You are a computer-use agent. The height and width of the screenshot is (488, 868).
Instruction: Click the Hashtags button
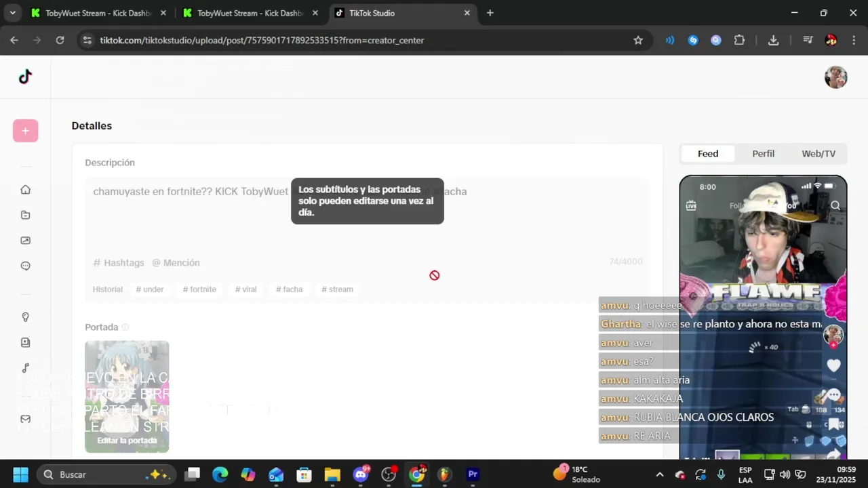pos(119,263)
